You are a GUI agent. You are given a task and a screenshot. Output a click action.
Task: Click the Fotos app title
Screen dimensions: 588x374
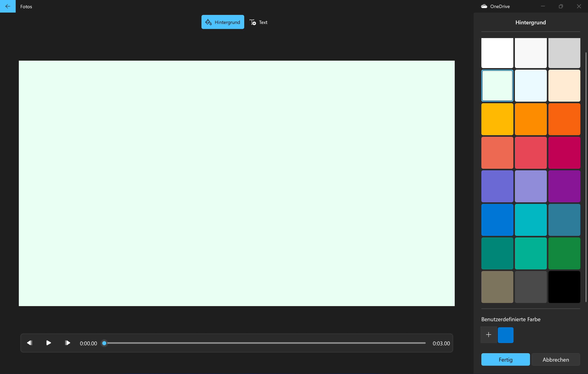pyautogui.click(x=26, y=7)
